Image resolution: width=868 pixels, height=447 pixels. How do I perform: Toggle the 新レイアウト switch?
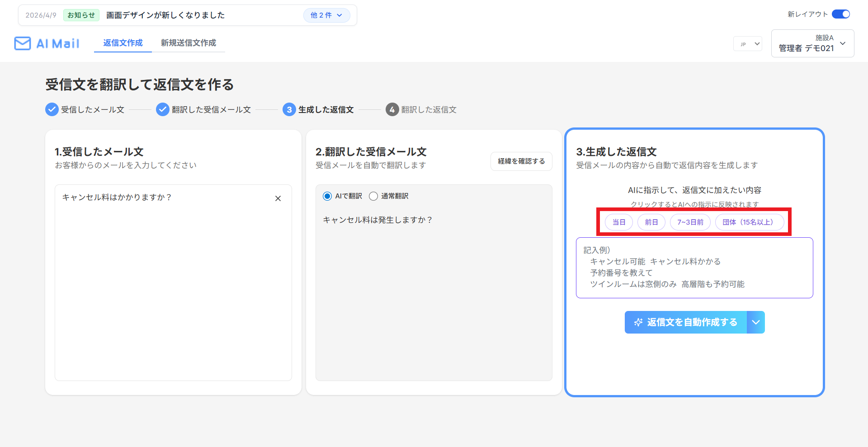[841, 14]
